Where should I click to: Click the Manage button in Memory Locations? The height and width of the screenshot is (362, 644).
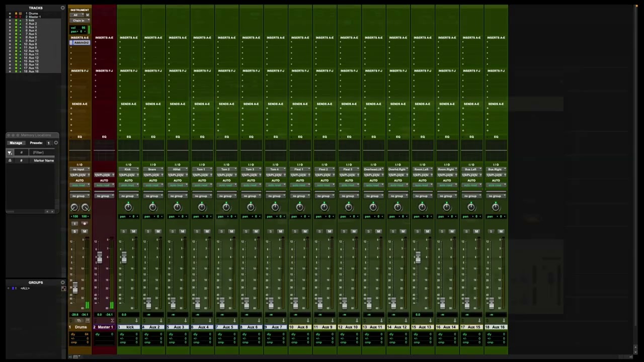pyautogui.click(x=16, y=143)
